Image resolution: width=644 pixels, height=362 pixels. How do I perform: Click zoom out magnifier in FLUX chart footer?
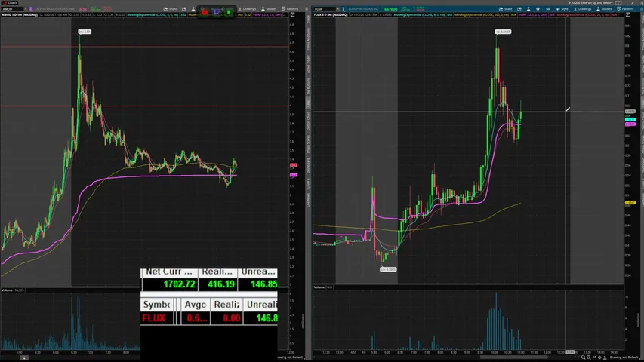coord(583,357)
